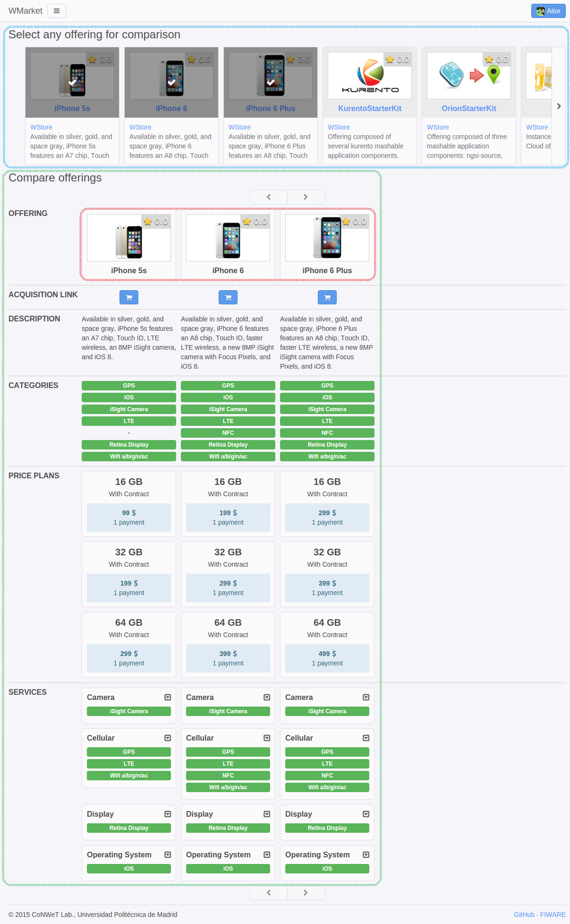Open WStore link under iPhone 5s
This screenshot has height=924, width=570.
[x=41, y=127]
